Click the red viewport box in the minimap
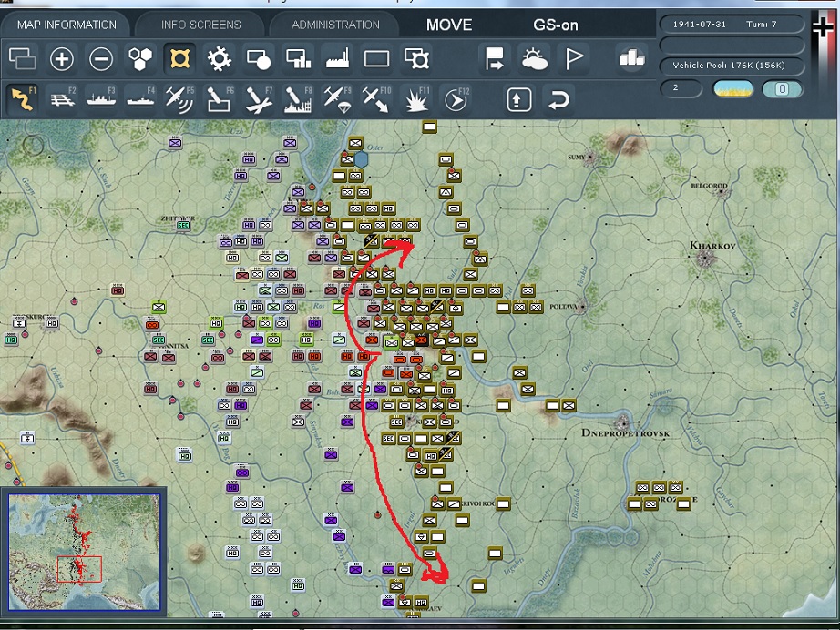Screen dimensions: 840x630 tap(79, 569)
